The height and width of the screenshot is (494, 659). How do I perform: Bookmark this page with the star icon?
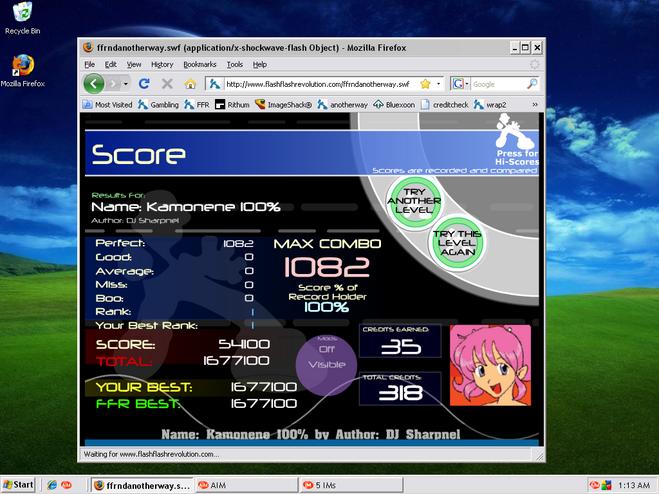[425, 84]
